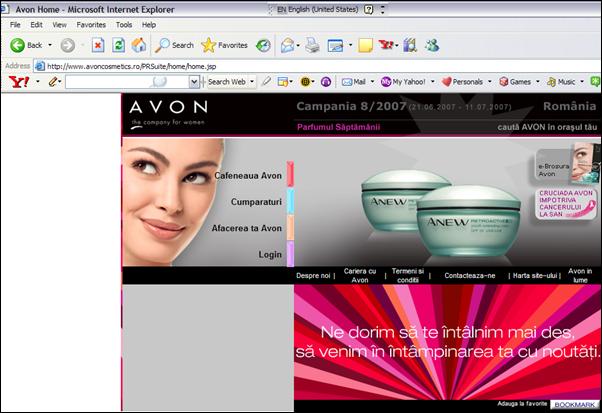Open Avon in lume link
Viewport: 602px width, 413px height.
click(x=580, y=276)
